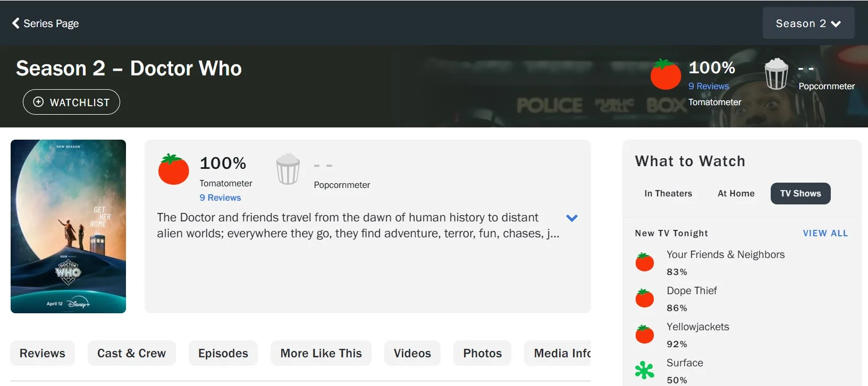
Task: Open 9 Reviews link under Tomatometer card
Action: point(220,198)
